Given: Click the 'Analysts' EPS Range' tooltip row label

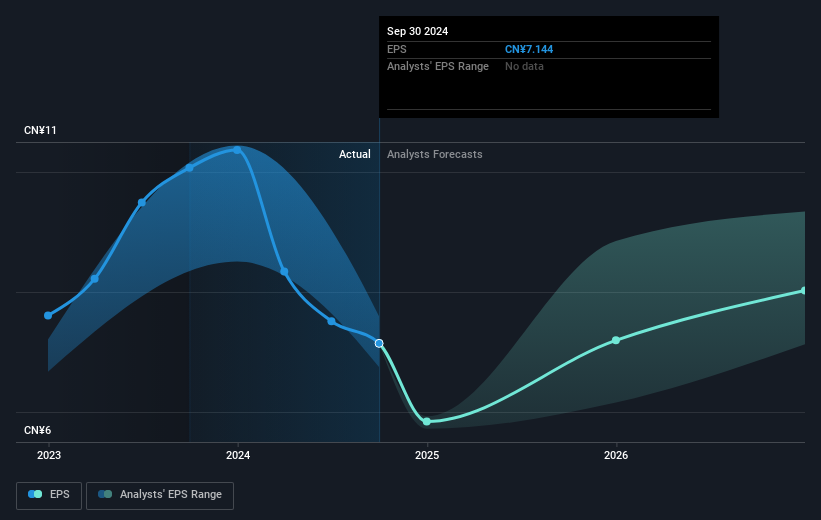Looking at the screenshot, I should pyautogui.click(x=438, y=67).
